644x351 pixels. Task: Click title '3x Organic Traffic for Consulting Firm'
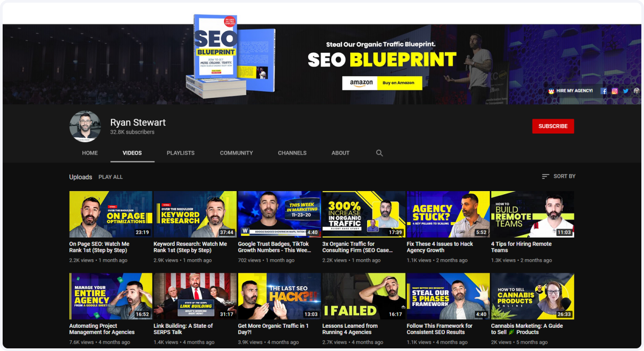point(358,247)
